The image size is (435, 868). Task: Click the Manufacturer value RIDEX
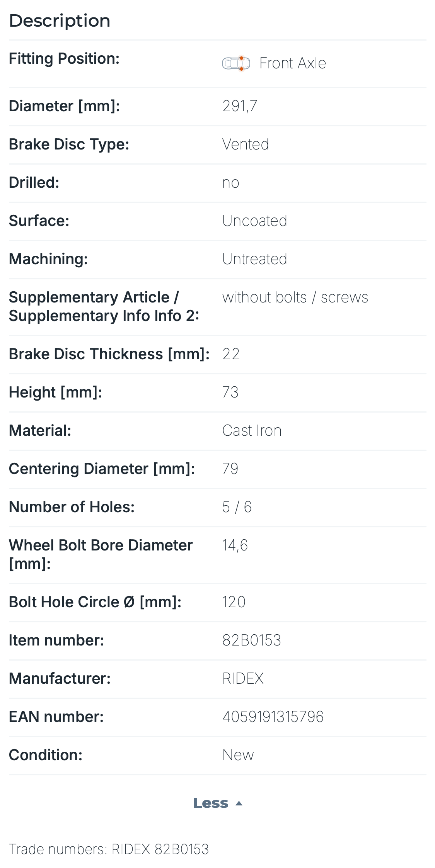242,678
